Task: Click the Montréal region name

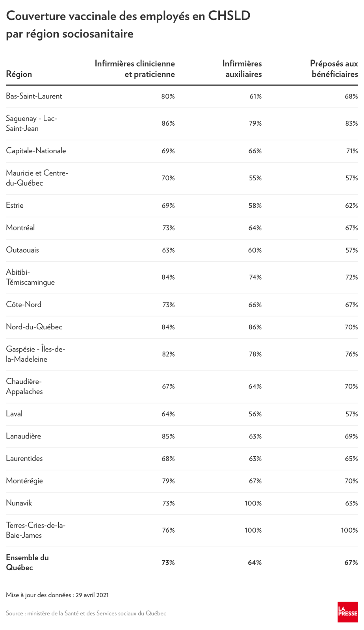Action: tap(20, 228)
